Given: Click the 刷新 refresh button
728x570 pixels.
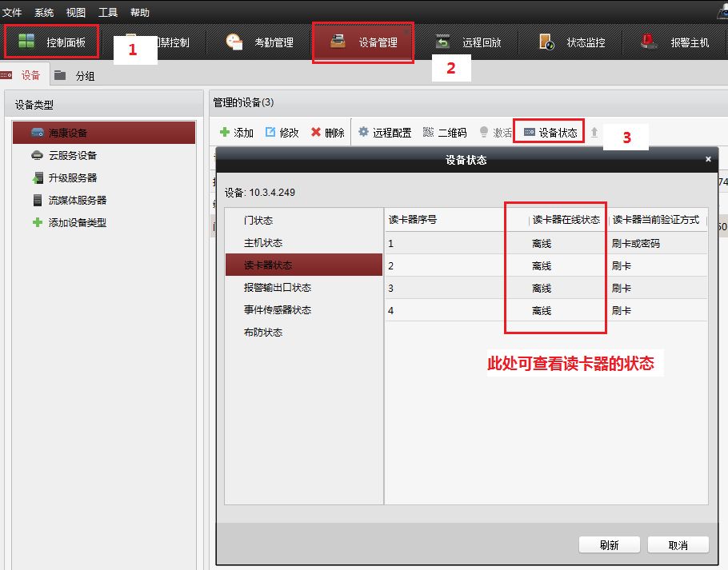Looking at the screenshot, I should (x=609, y=545).
